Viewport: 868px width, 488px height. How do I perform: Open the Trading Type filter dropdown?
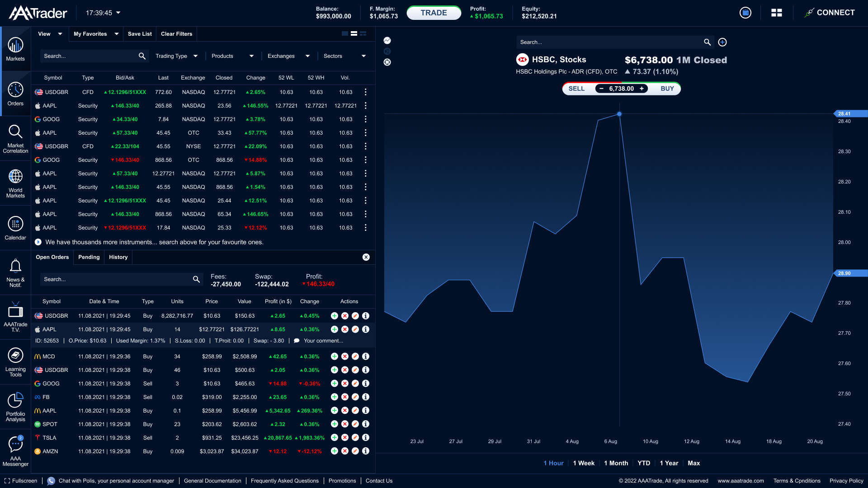177,56
